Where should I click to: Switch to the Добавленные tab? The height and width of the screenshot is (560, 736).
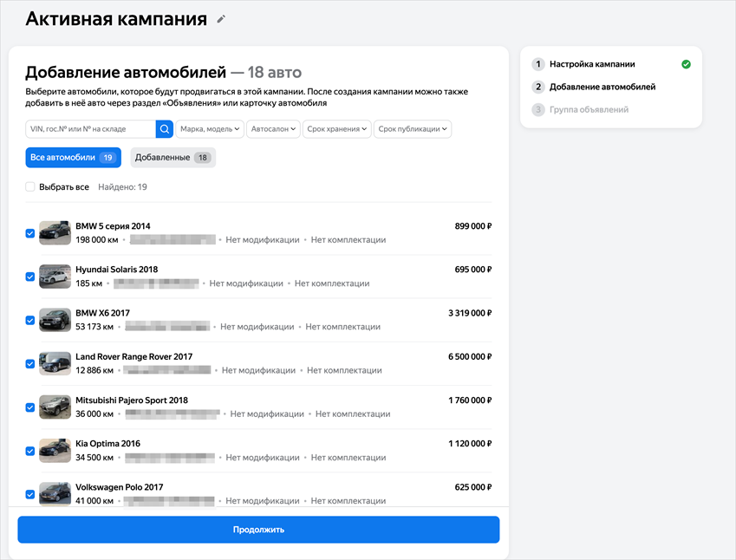pyautogui.click(x=173, y=158)
